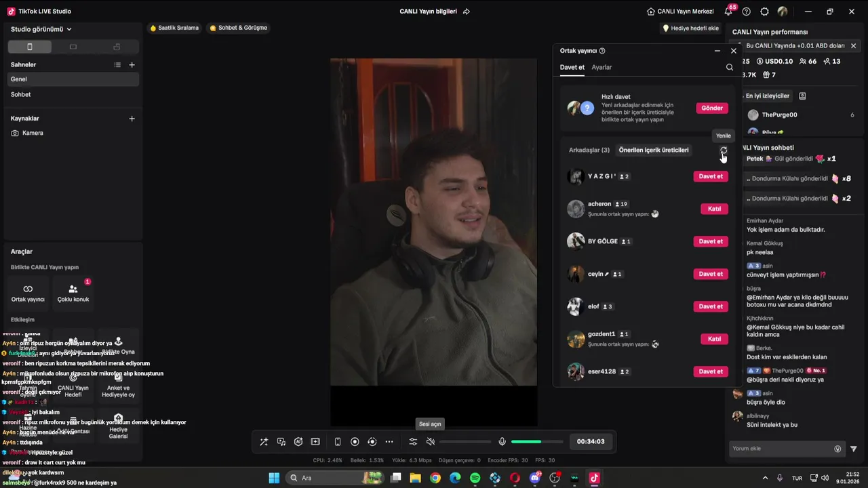
Task: Open the Saatlik Sıralama chip
Action: (174, 28)
